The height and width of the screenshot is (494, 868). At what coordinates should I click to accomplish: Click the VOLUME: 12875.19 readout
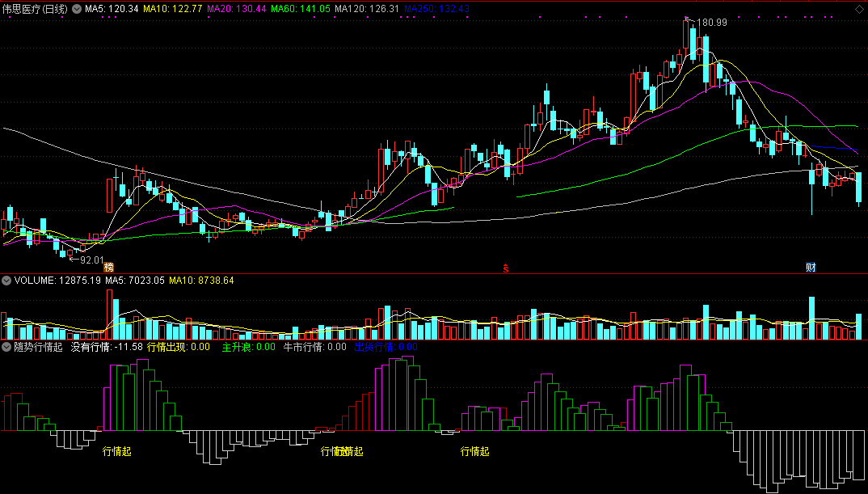tap(57, 281)
